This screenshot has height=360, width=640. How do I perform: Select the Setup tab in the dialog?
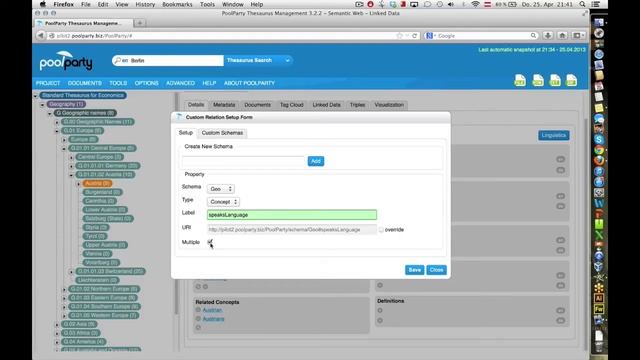point(186,133)
